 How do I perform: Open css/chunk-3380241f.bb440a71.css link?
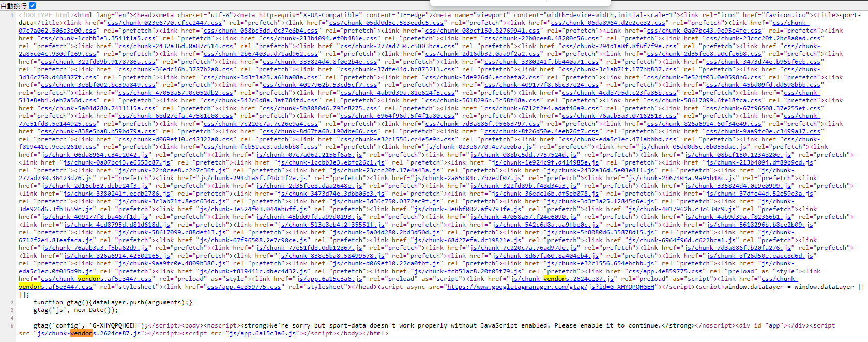[x=542, y=62]
